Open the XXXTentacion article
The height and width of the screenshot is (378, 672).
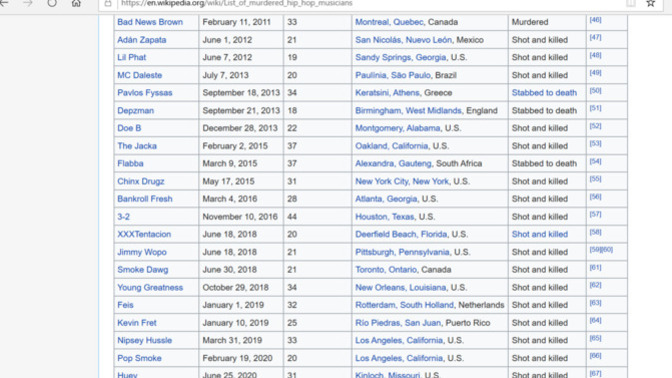click(144, 234)
